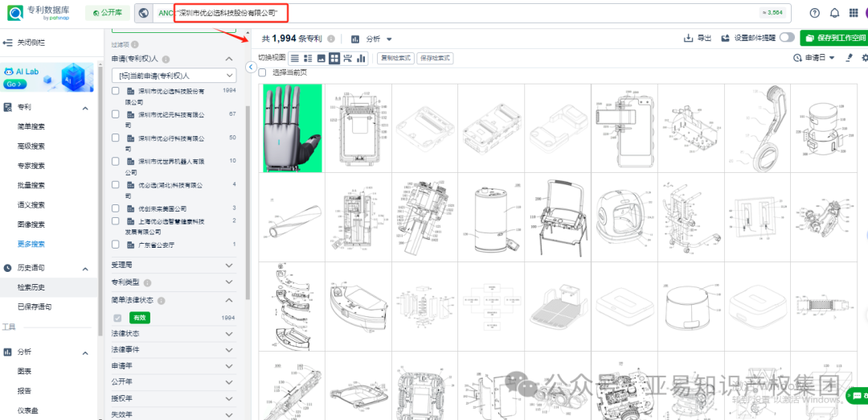Expand the 申请年 filter section
This screenshot has width=868, height=420.
click(x=228, y=366)
